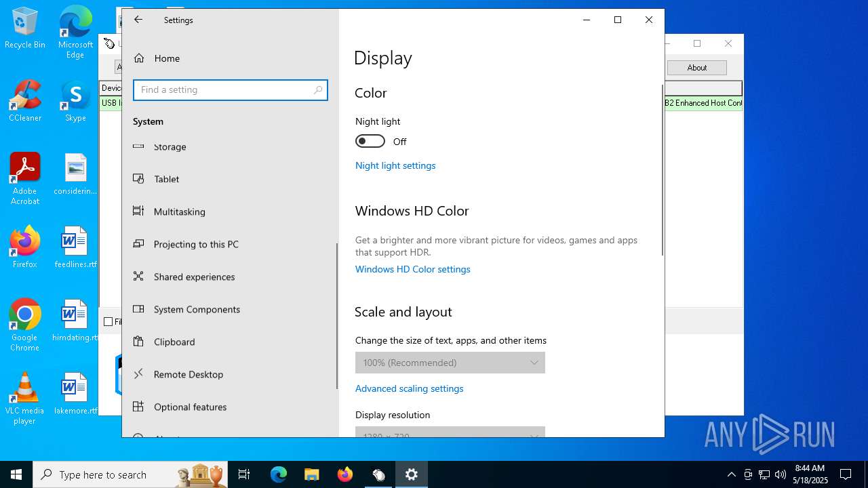Show hidden system tray icons
The image size is (868, 488).
coord(732,474)
